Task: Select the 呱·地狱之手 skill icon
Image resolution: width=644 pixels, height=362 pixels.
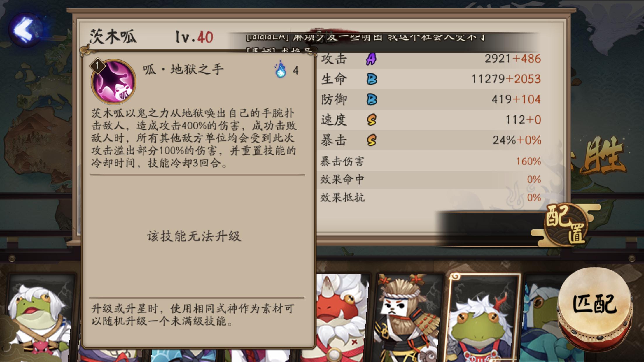Action: pos(113,82)
